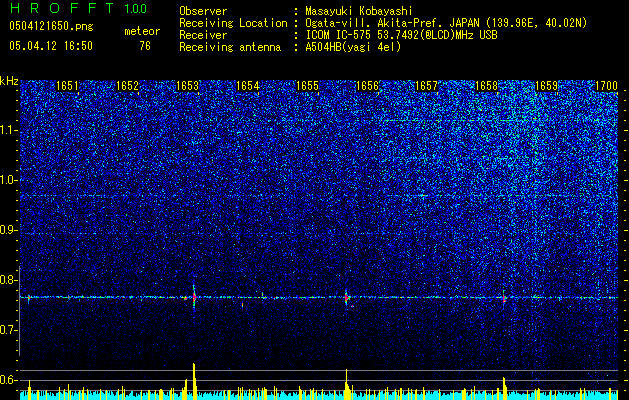Click the Receiver label
The image size is (629, 400).
[203, 35]
